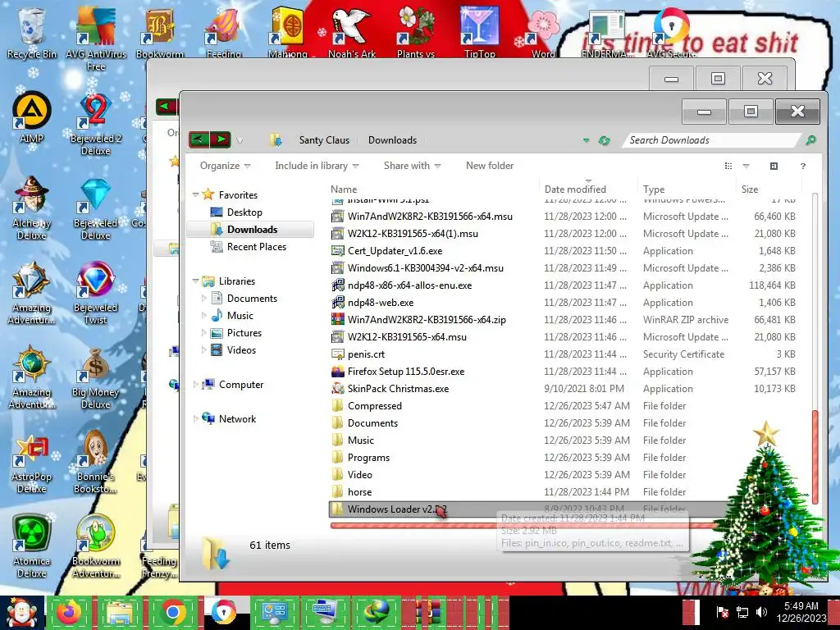Select the Plants vs Zombies desktop icon
The width and height of the screenshot is (840, 630).
[416, 32]
